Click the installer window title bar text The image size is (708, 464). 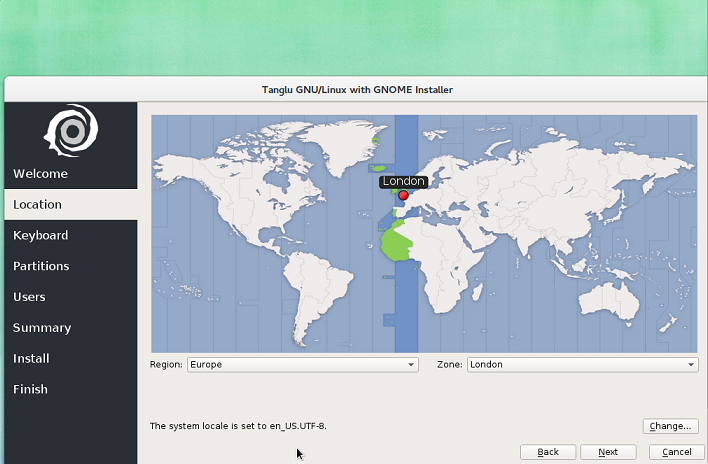pyautogui.click(x=357, y=90)
